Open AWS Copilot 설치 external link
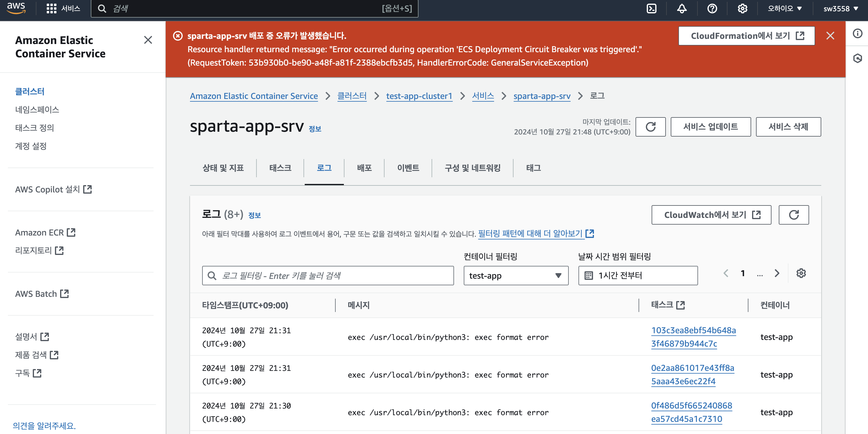The image size is (868, 434). click(53, 189)
